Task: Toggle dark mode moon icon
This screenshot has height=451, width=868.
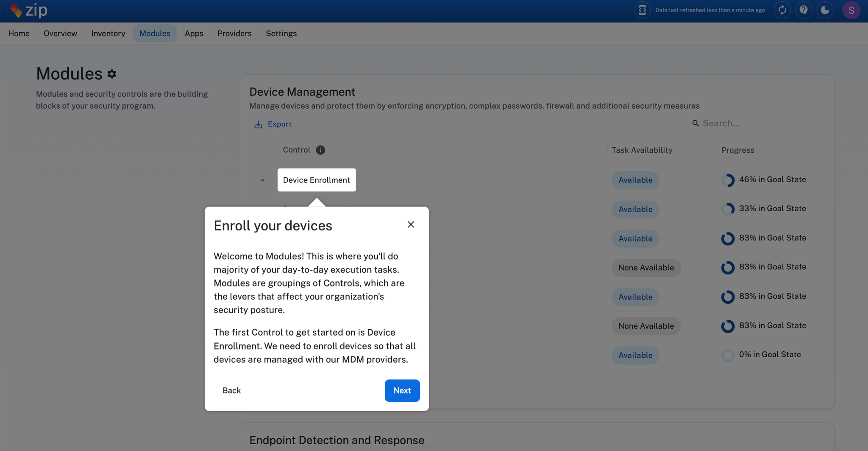Action: click(825, 10)
